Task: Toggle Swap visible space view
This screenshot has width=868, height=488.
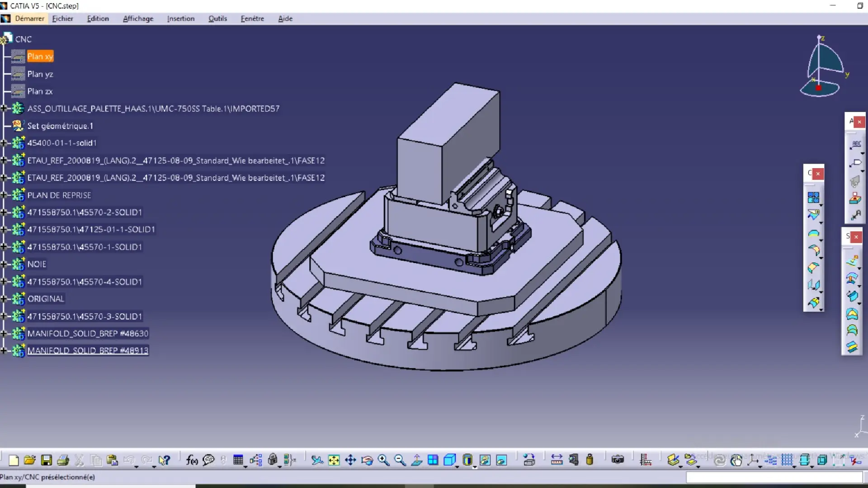Action: click(x=501, y=460)
